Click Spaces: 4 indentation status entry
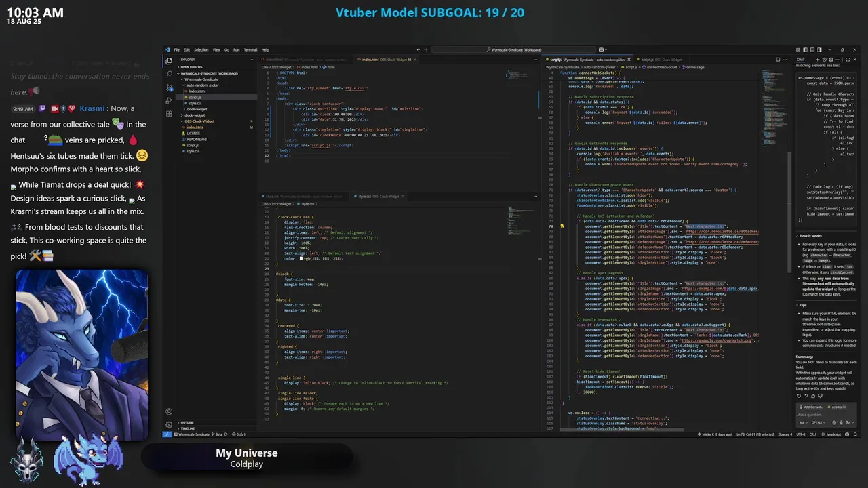This screenshot has height=488, width=868. (x=785, y=434)
